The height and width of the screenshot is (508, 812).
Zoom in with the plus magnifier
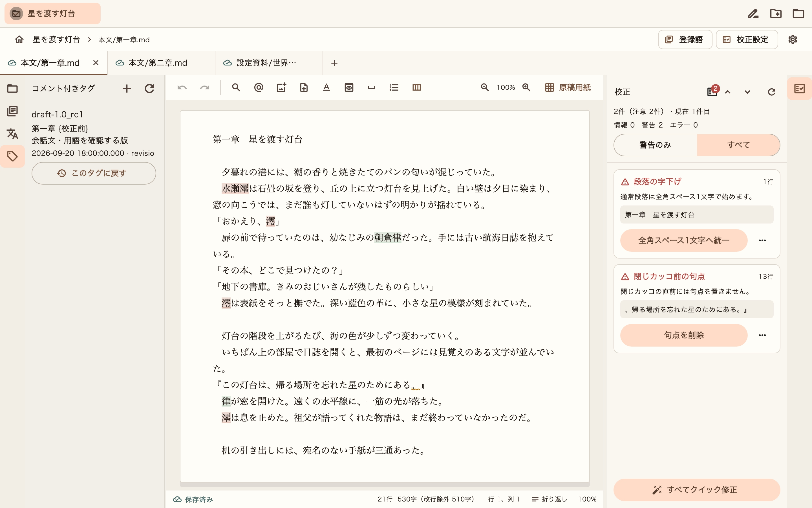526,87
